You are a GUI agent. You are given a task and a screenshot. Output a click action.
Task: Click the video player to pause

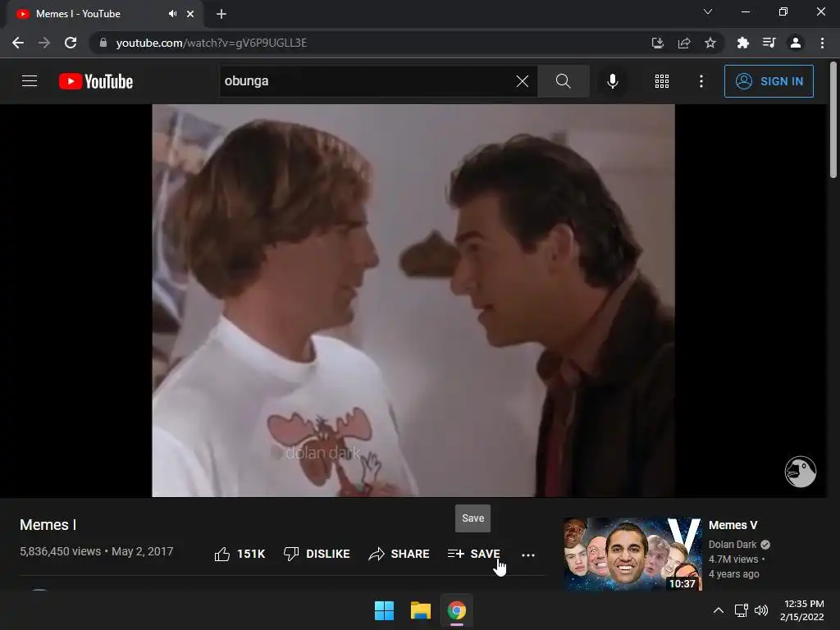tap(413, 300)
